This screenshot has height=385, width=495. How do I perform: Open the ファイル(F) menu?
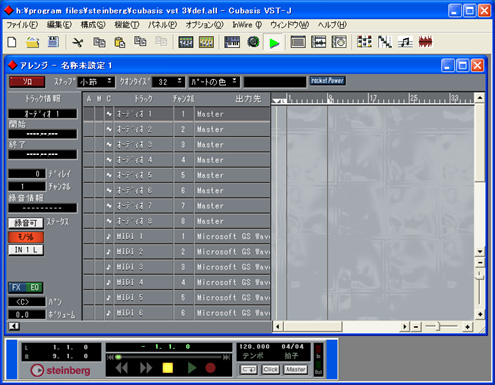[x=22, y=25]
